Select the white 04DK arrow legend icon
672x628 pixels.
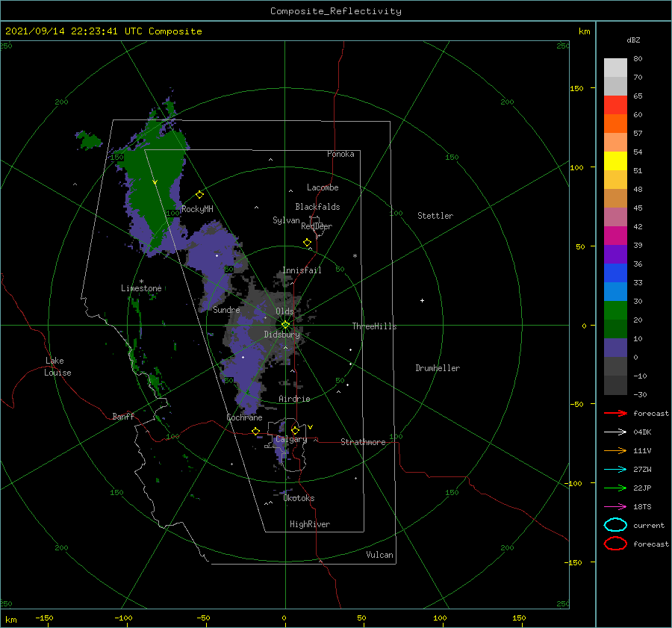point(615,432)
